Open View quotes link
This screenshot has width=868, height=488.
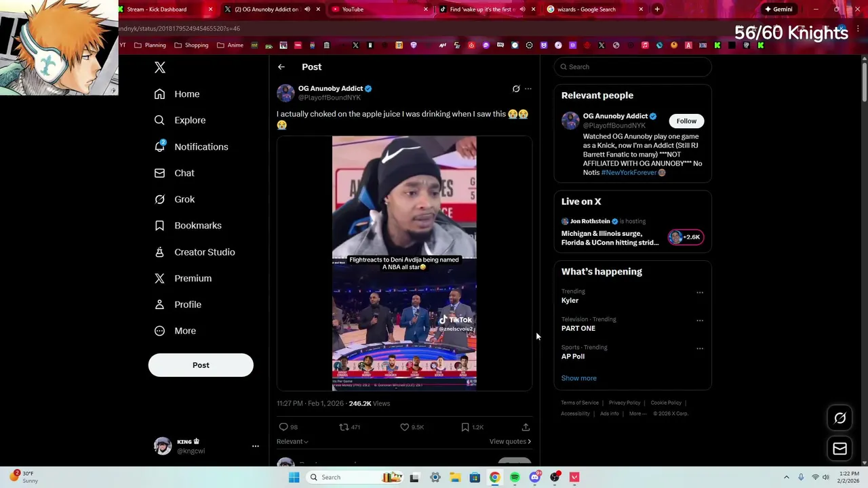(510, 442)
